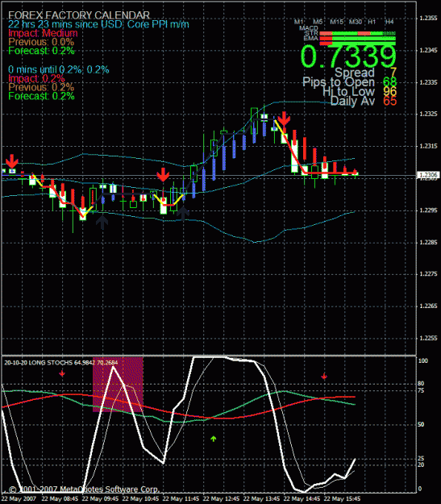Select the 1.2285 price axis label
The image size is (441, 504).
click(x=428, y=242)
